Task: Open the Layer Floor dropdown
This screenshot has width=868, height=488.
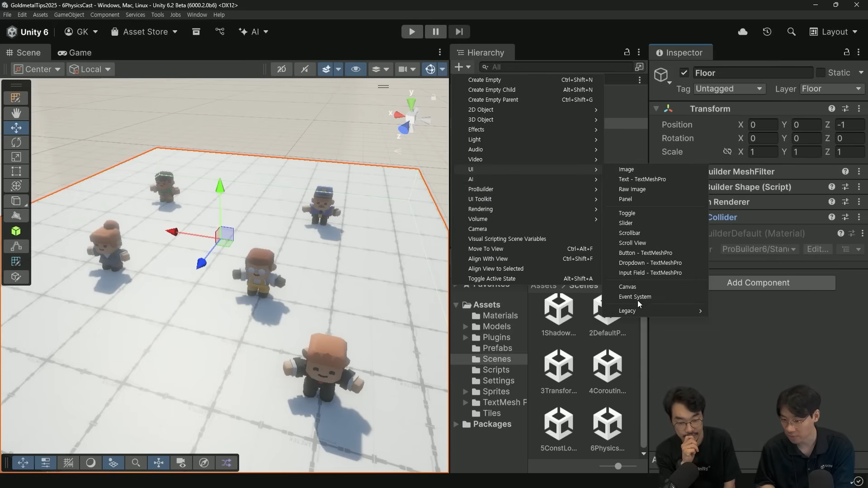Action: (832, 89)
